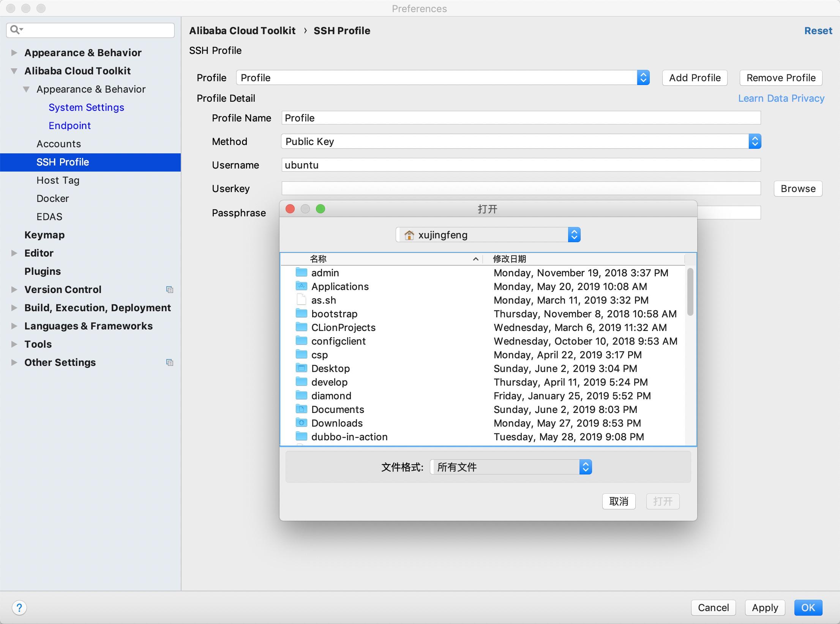Click the file list vertical scrollbar
This screenshot has width=840, height=624.
[x=690, y=292]
